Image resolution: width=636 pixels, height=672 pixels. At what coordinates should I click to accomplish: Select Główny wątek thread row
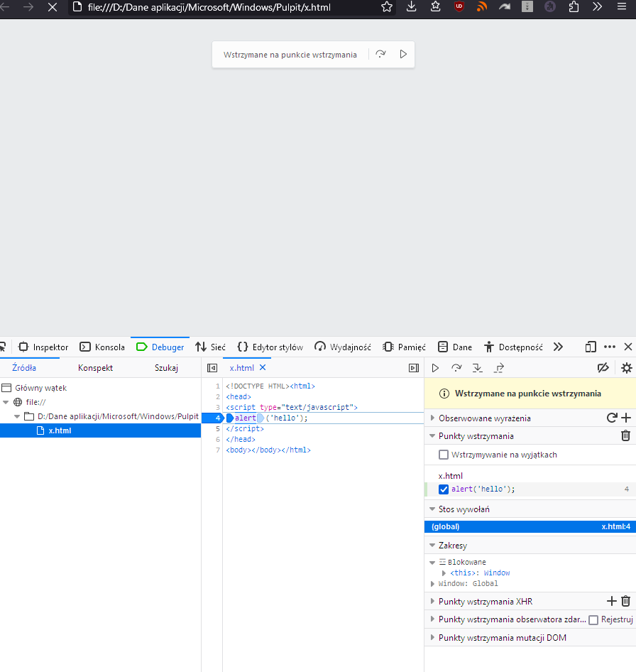pyautogui.click(x=100, y=388)
